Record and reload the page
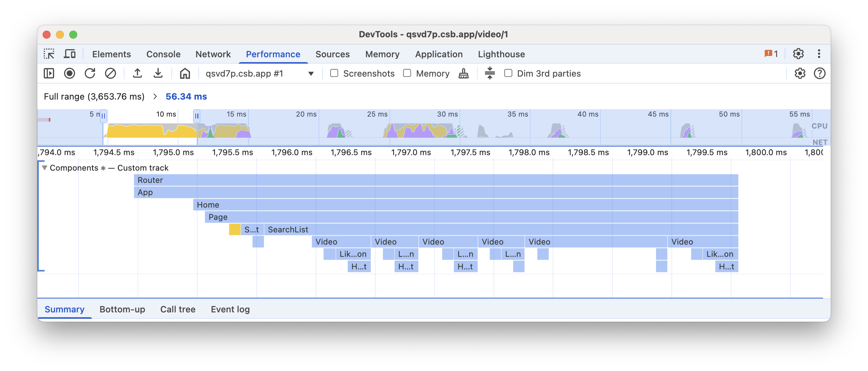This screenshot has height=371, width=868. click(x=90, y=74)
